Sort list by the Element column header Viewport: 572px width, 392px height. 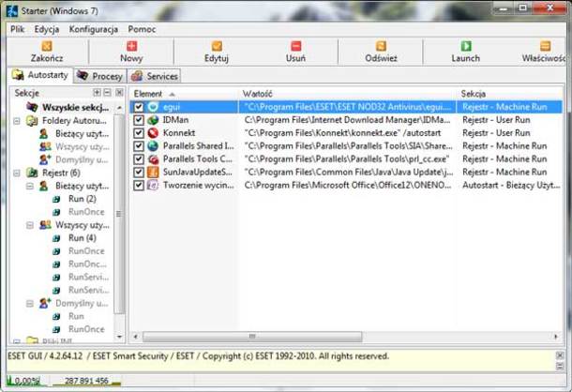(184, 94)
